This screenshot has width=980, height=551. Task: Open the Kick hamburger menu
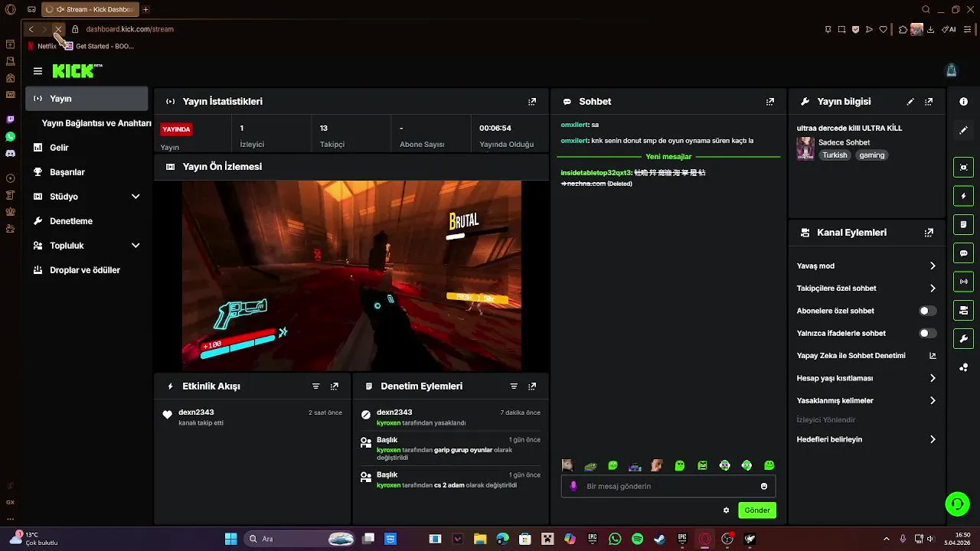tap(38, 71)
